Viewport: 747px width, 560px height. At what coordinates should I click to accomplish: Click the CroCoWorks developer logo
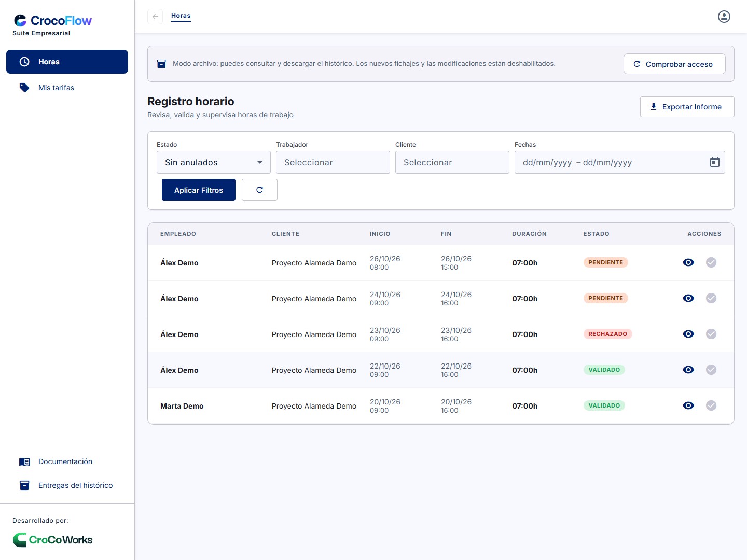pos(52,540)
